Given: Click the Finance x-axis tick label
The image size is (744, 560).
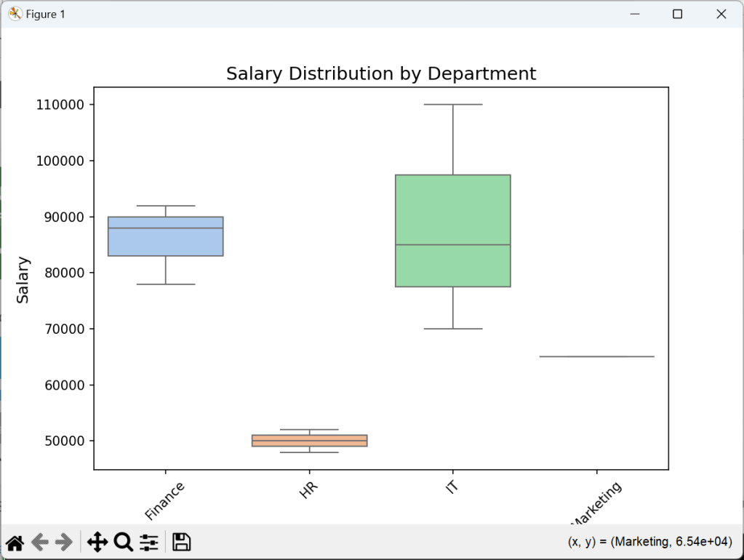Looking at the screenshot, I should 164,500.
